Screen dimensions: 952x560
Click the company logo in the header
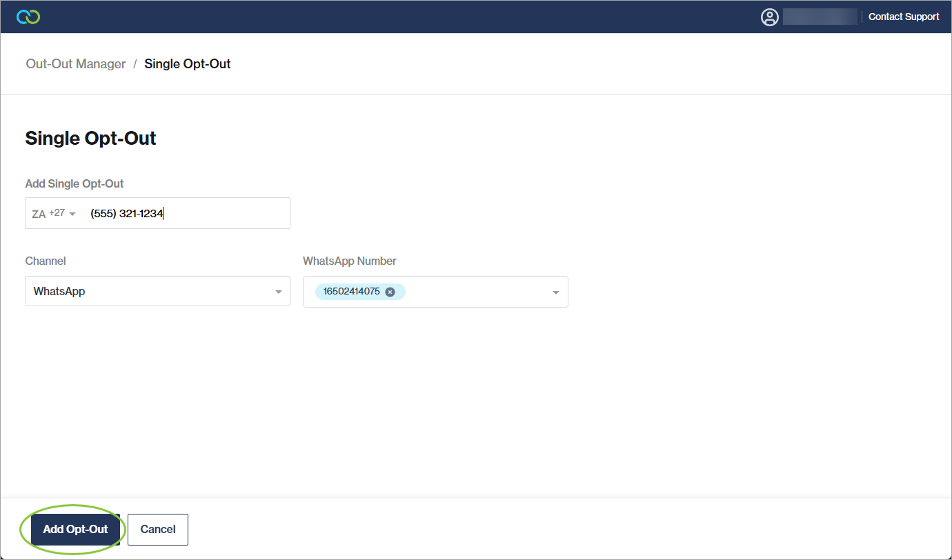click(28, 17)
